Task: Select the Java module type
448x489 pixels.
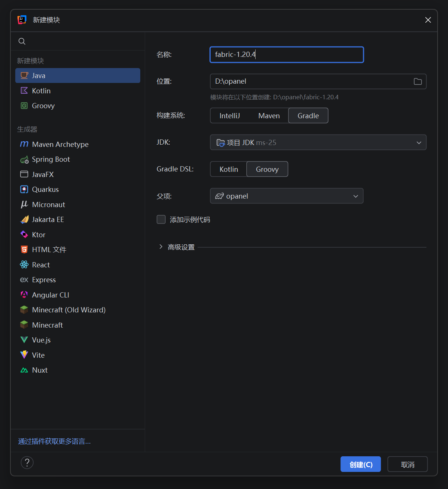Action: (x=78, y=75)
